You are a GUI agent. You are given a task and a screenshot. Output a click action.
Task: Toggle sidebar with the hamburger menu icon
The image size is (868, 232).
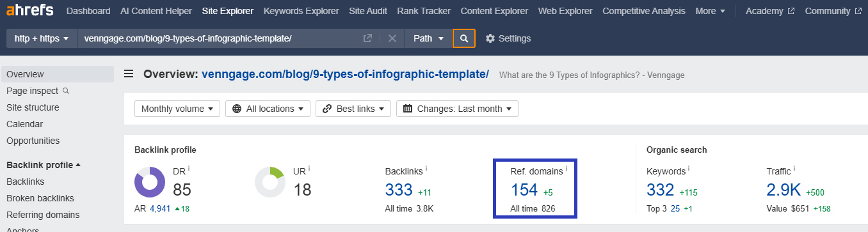pos(129,74)
